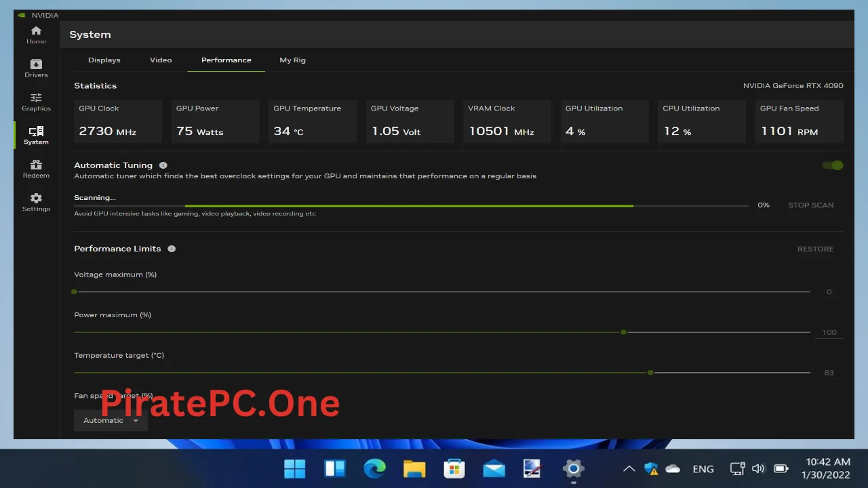This screenshot has height=488, width=868.
Task: Show info about Performance Limits
Action: pos(172,249)
